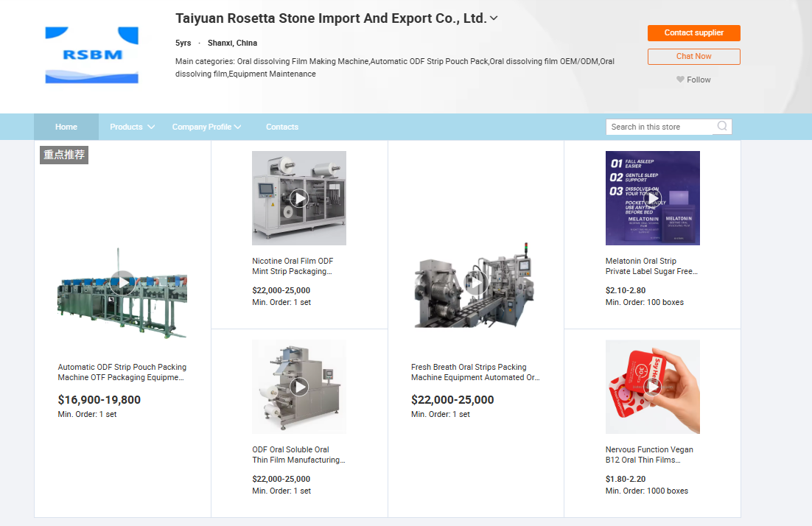Viewport: 812px width, 526px height.
Task: Open the Products menu
Action: tap(126, 127)
